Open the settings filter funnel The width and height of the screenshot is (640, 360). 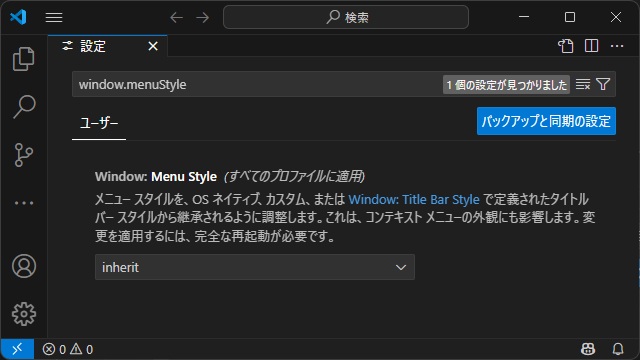[603, 84]
